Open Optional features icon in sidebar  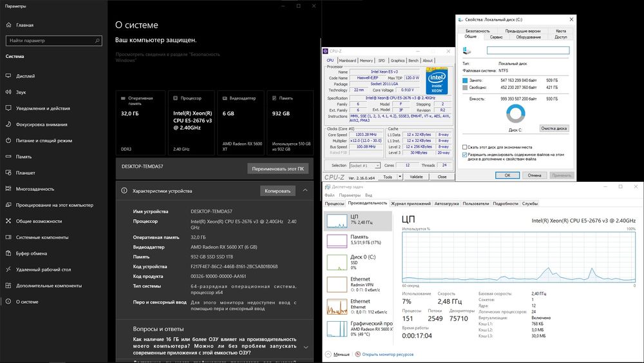pos(8,285)
